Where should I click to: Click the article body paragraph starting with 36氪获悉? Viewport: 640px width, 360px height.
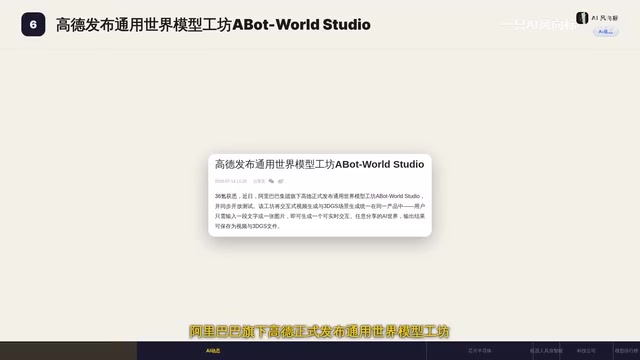pos(320,211)
